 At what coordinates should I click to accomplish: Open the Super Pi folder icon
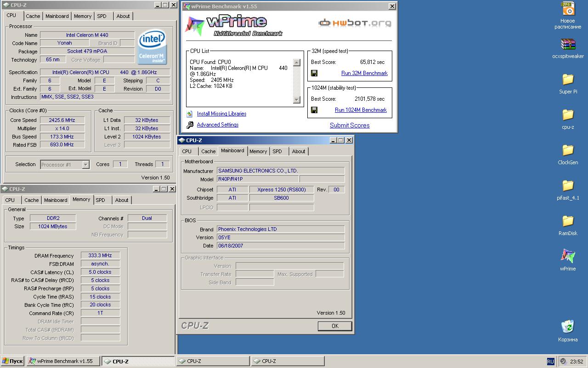click(x=568, y=80)
